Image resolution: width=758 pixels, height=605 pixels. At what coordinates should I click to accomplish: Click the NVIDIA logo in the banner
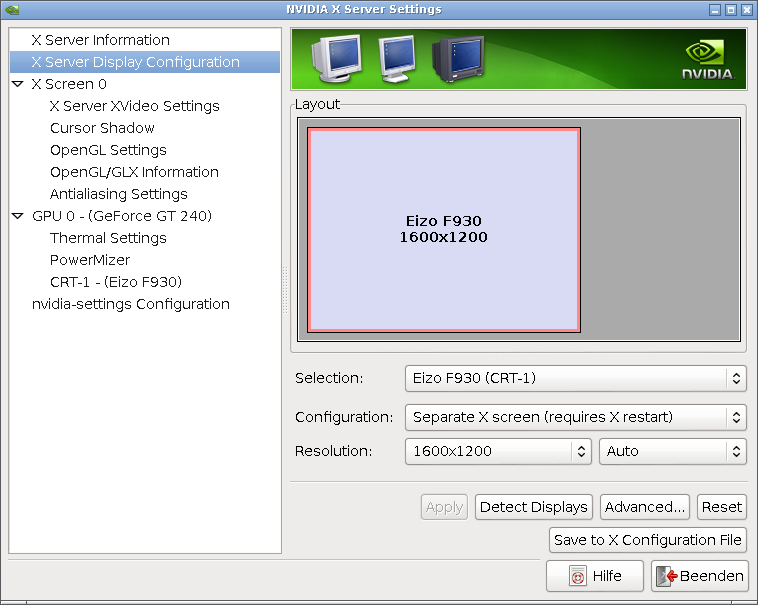(708, 60)
